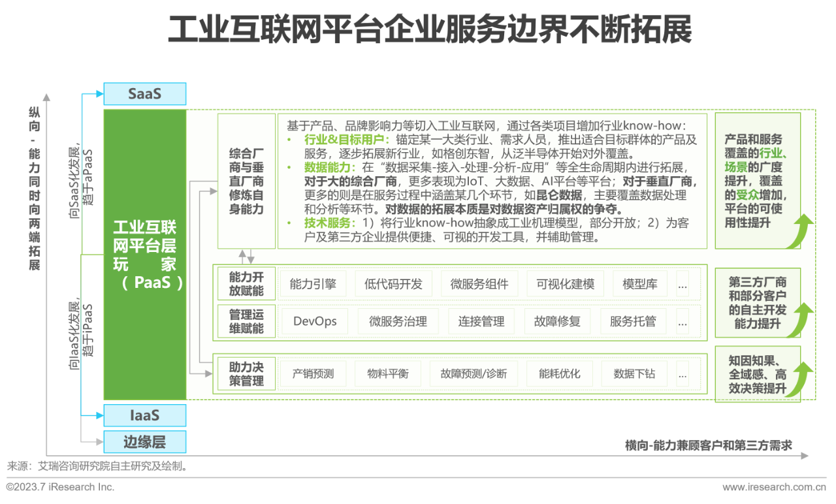Click the 综合厂商与垂直厂商修炼自身能力 box
The image size is (836, 504).
[x=246, y=181]
